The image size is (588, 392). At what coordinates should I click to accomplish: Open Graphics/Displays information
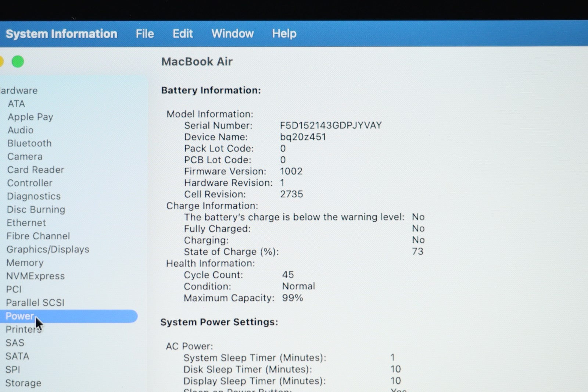click(x=48, y=249)
